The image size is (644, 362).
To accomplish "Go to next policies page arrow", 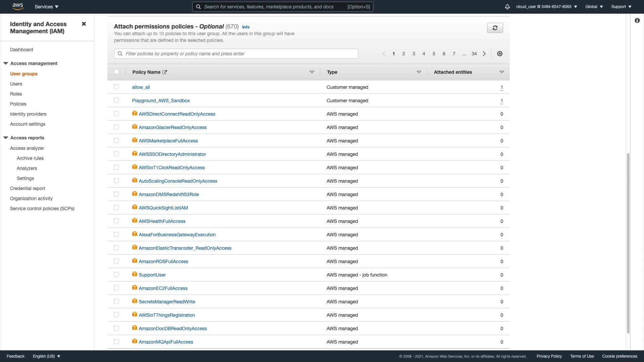I will pos(484,54).
